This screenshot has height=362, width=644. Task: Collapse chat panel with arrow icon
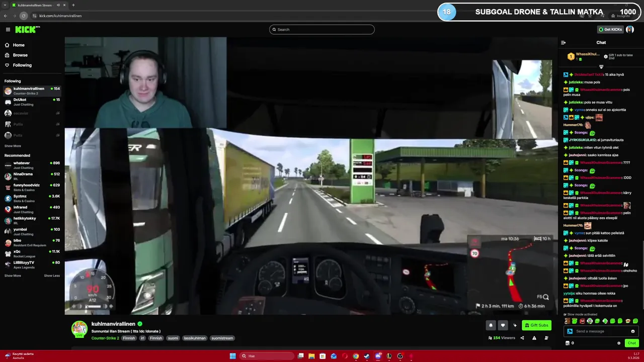click(x=563, y=43)
